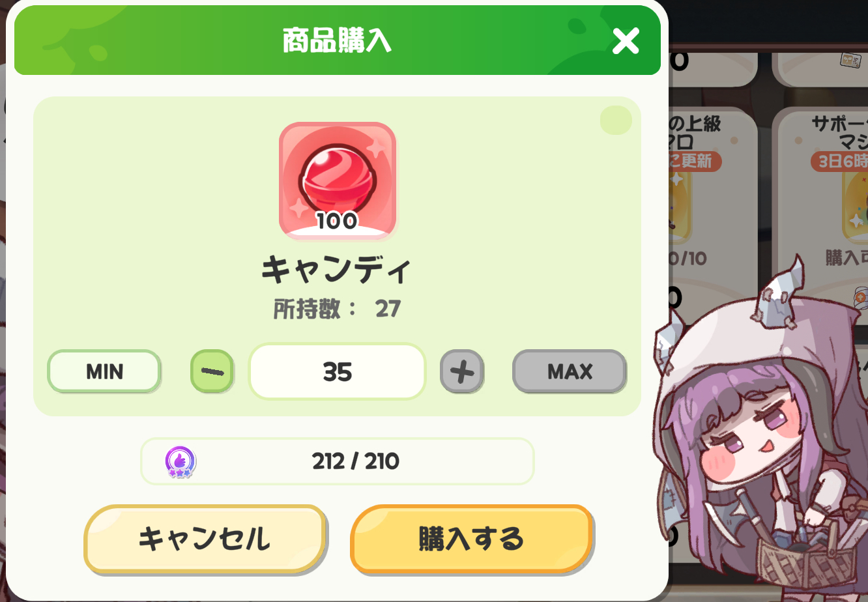Tap the sprout ticket icon on the top right card
868x602 pixels.
coord(850,60)
